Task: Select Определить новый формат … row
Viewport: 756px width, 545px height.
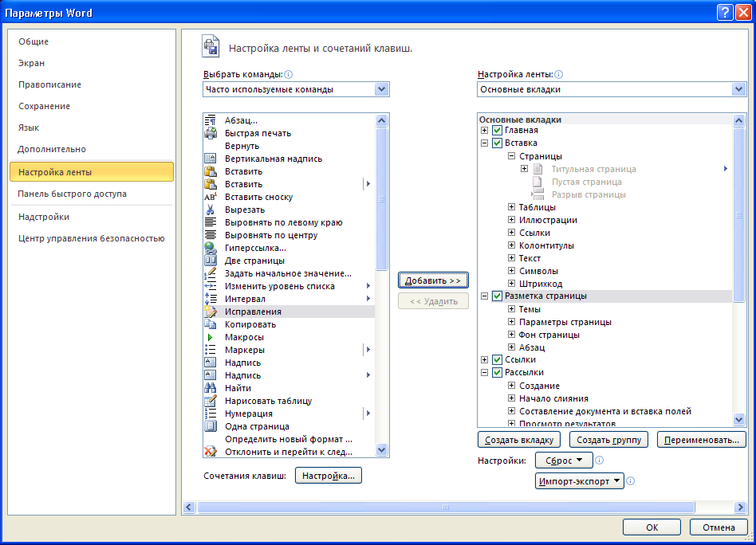Action: (x=289, y=439)
